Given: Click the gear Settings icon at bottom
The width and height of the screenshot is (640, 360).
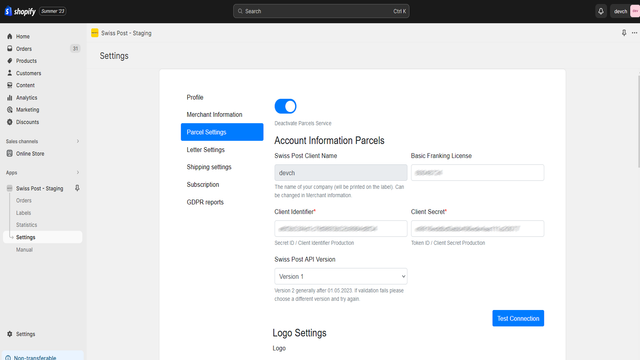Looking at the screenshot, I should click(x=10, y=334).
